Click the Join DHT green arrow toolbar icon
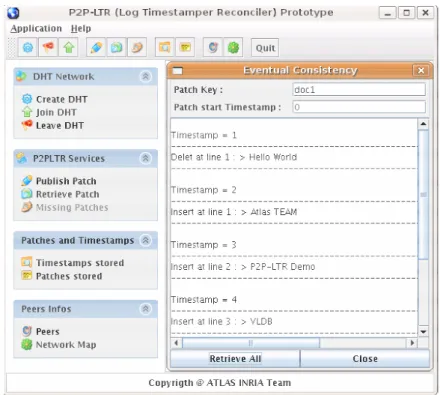Image resolution: width=440 pixels, height=395 pixels. [69, 48]
